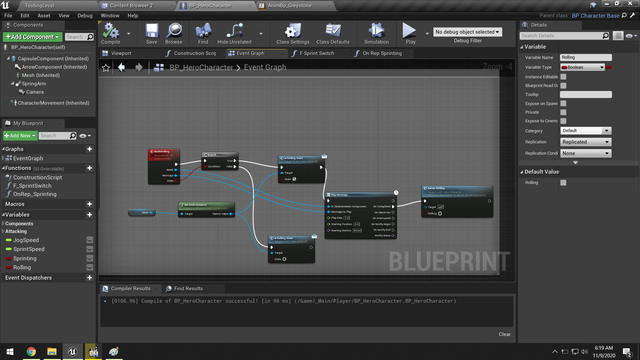The width and height of the screenshot is (640, 360).
Task: Bookmark graph with the star icon
Action: pos(106,68)
